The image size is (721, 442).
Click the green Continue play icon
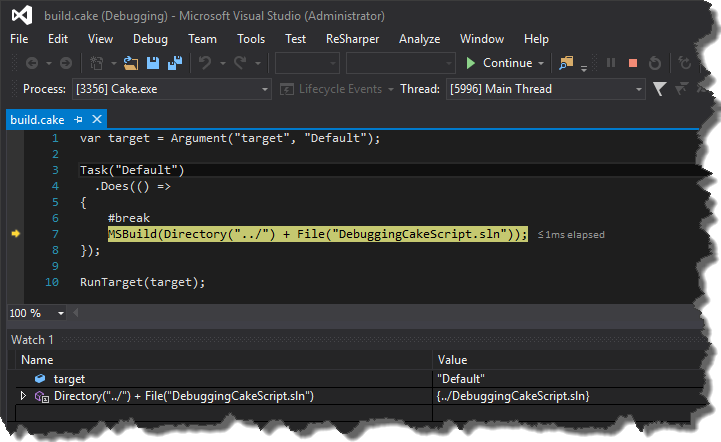(470, 63)
